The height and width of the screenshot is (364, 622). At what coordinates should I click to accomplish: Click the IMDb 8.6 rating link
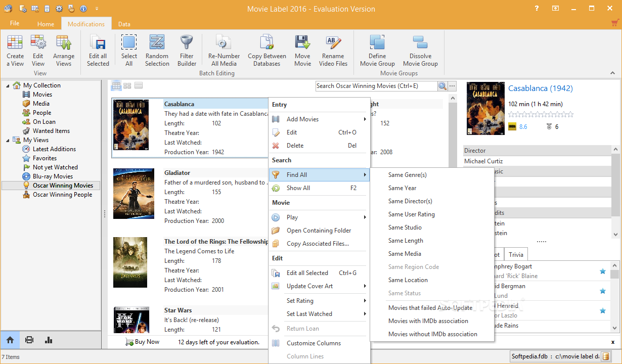tap(523, 127)
